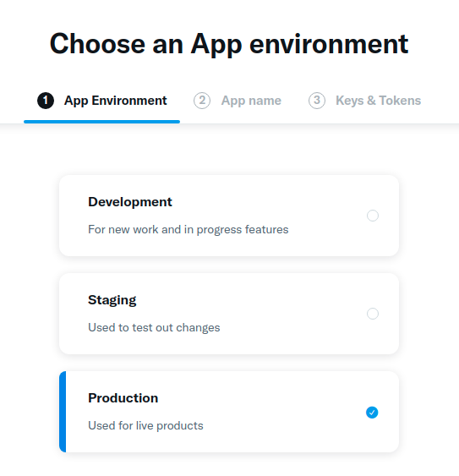Click the step 1 number circle icon

[46, 101]
